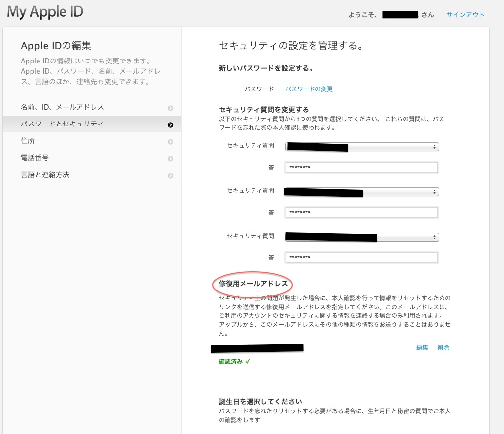Click the サインアウト link
504x434 pixels.
[465, 15]
